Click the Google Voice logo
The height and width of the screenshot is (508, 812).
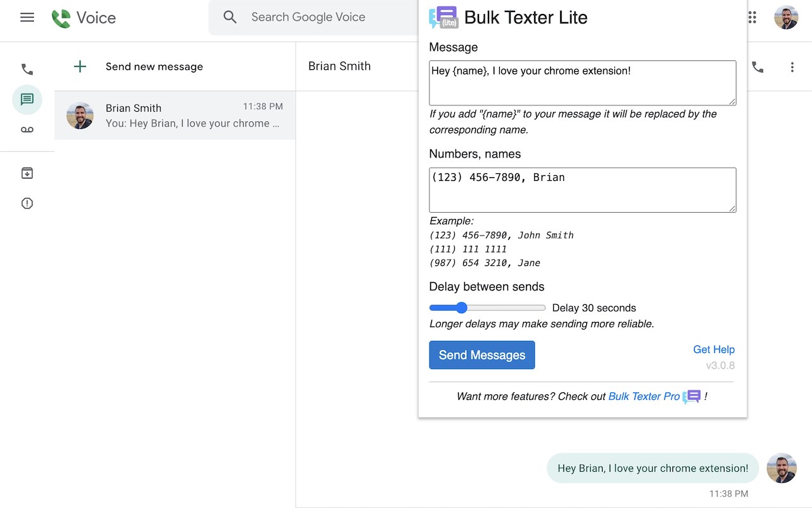coord(84,18)
